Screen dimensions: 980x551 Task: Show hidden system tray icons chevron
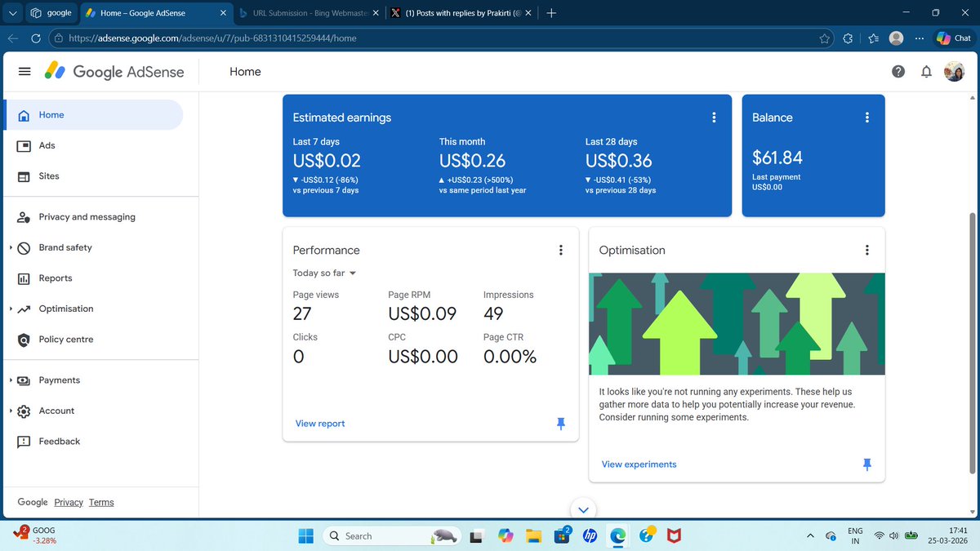click(x=810, y=536)
